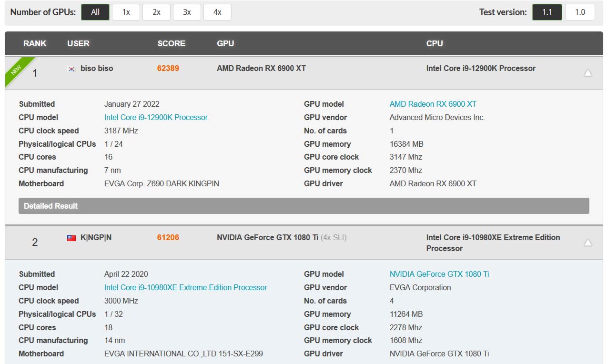Filter results by 2x GPUs
The image size is (607, 364).
156,12
